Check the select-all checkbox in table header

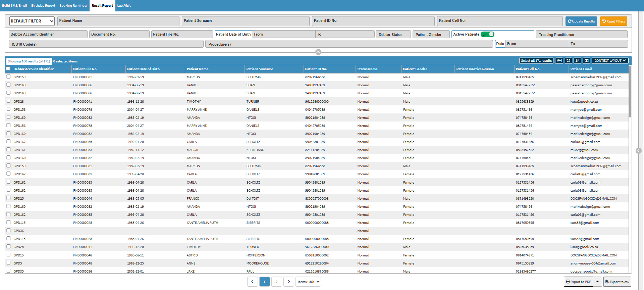[x=8, y=68]
